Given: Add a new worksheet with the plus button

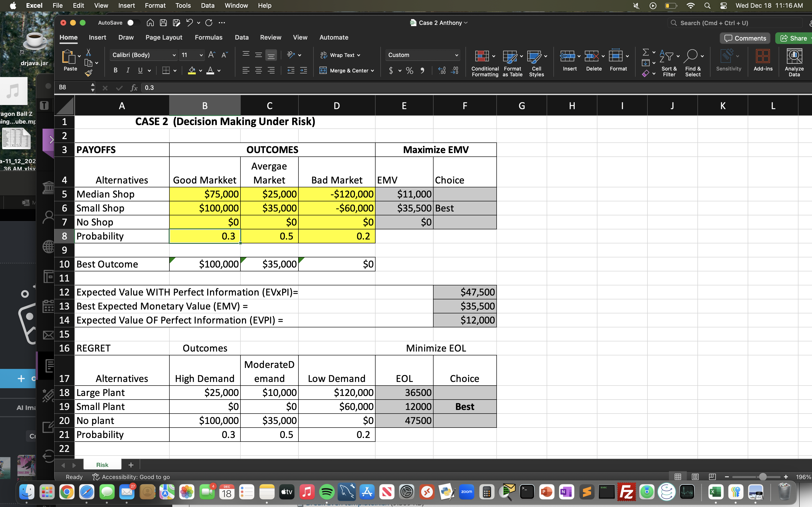Looking at the screenshot, I should click(x=131, y=465).
